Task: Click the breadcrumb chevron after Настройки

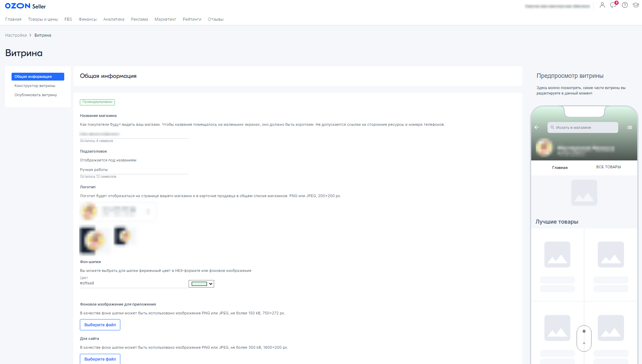Action: point(30,35)
